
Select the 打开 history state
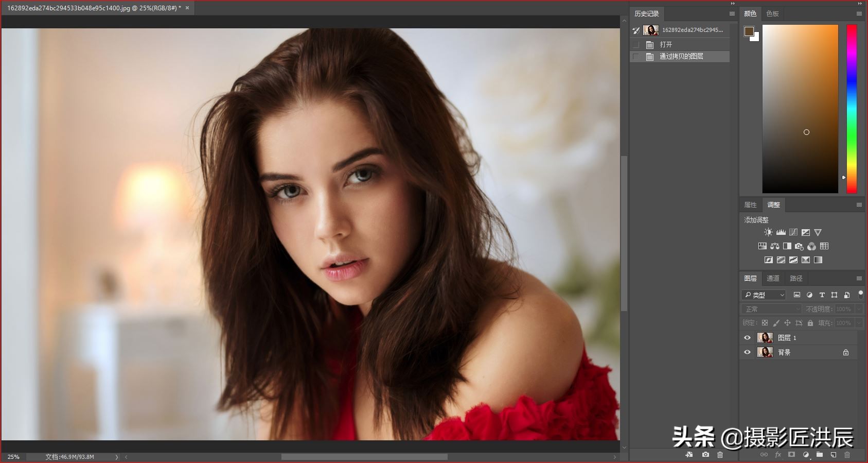pyautogui.click(x=666, y=45)
